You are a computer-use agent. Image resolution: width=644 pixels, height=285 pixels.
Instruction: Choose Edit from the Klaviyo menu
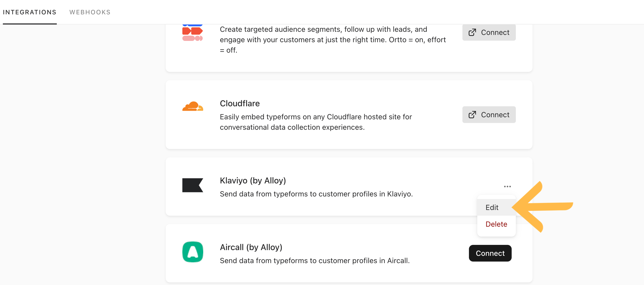pos(496,207)
